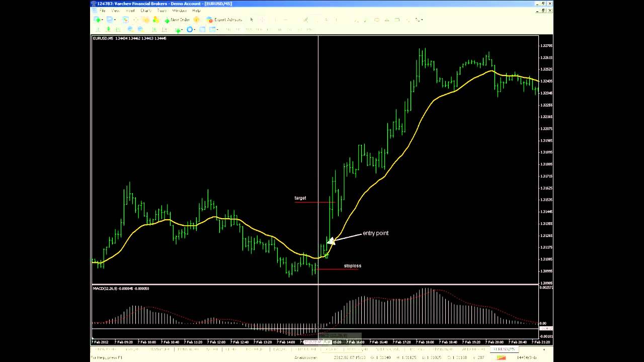Expand the New Chart dropdown arrow

[103, 20]
